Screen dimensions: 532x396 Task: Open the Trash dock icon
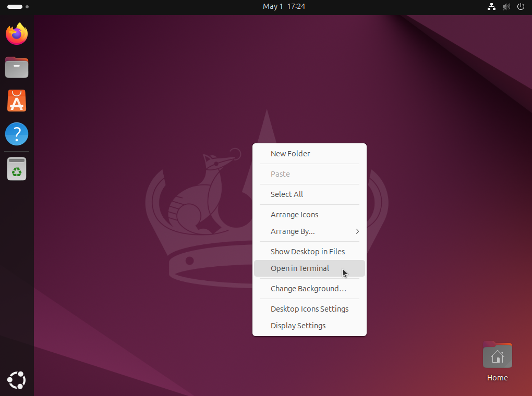[17, 169]
